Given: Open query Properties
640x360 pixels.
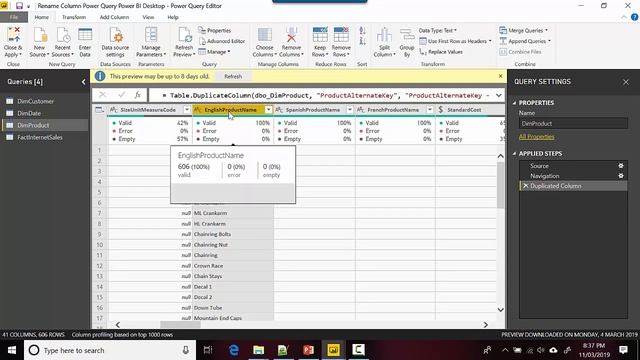Looking at the screenshot, I should 215,31.
